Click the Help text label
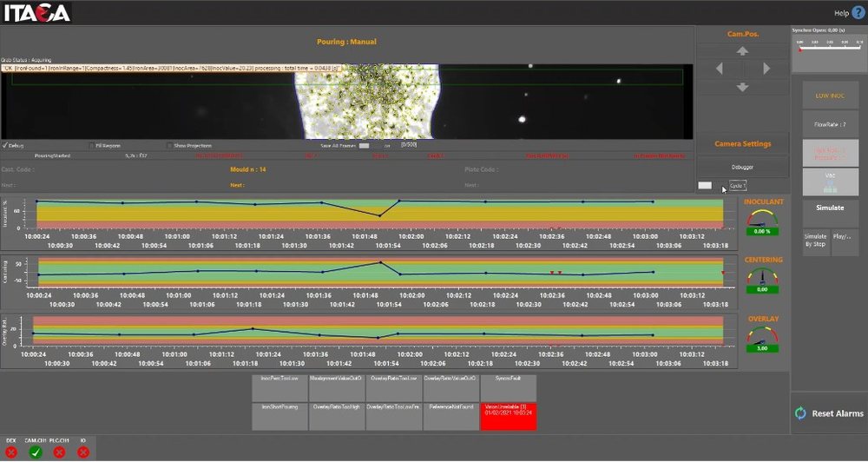 [x=841, y=13]
